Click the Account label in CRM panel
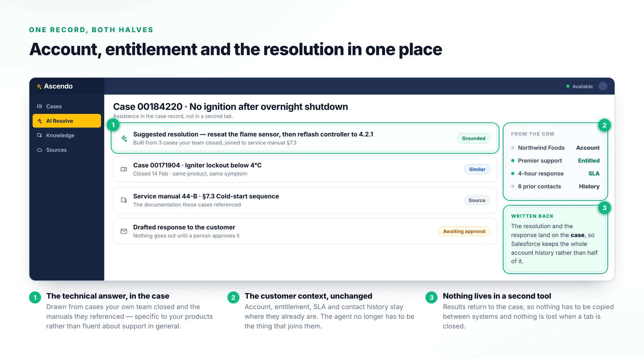The image size is (644, 357). (x=588, y=148)
